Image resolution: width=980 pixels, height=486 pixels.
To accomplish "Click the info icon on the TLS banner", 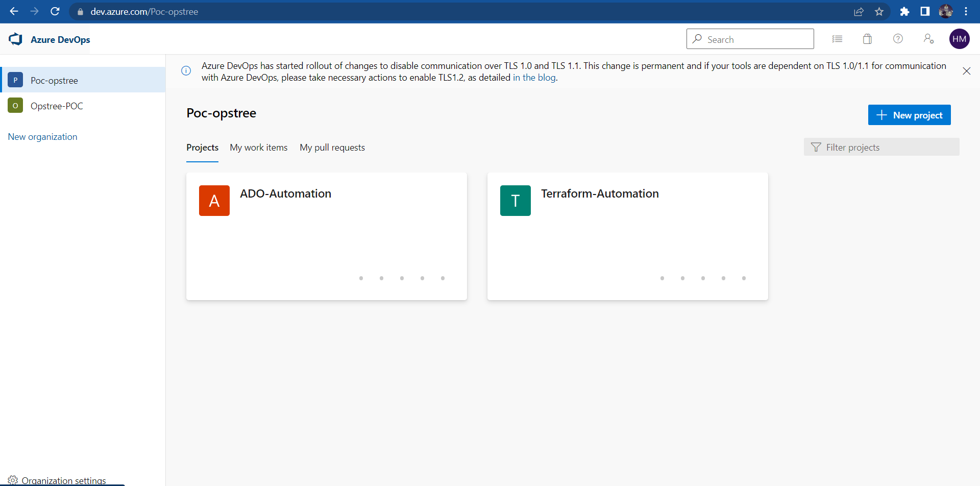I will (185, 70).
